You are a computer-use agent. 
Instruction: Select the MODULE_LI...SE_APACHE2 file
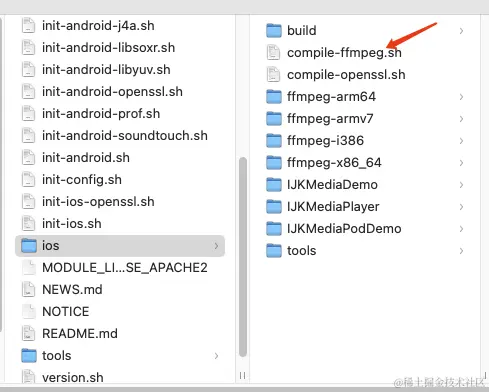tap(125, 267)
